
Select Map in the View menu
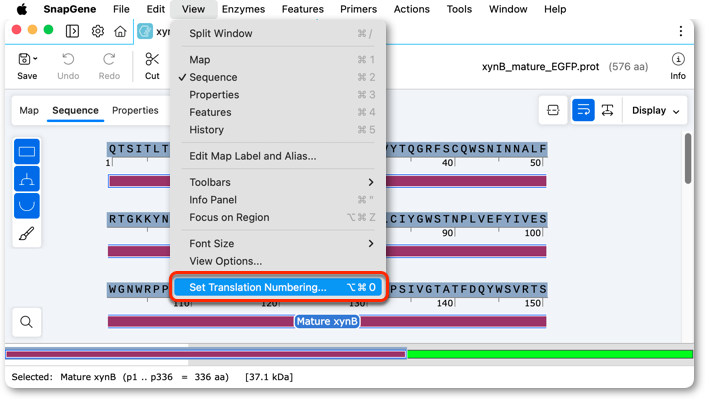pyautogui.click(x=278, y=60)
